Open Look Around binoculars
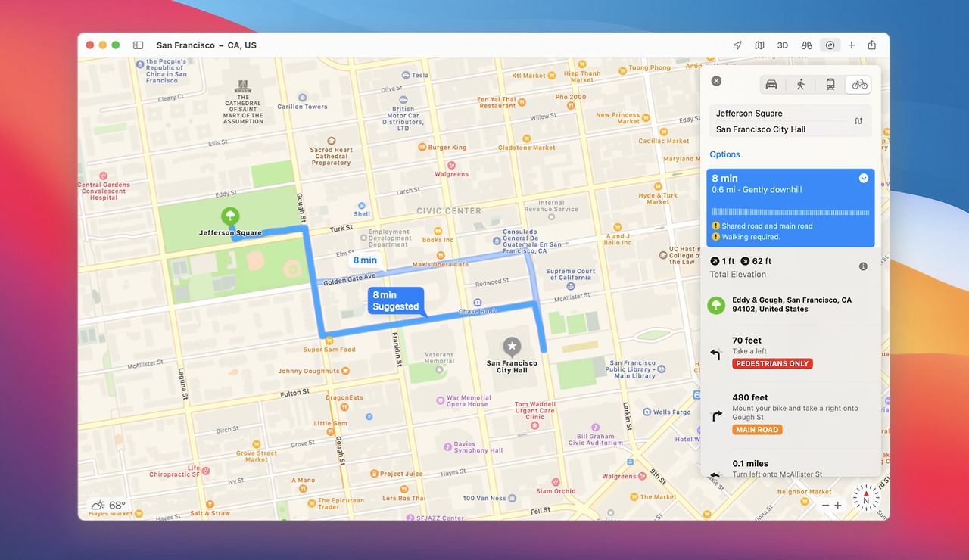Screen dimensions: 969x560 [807, 45]
